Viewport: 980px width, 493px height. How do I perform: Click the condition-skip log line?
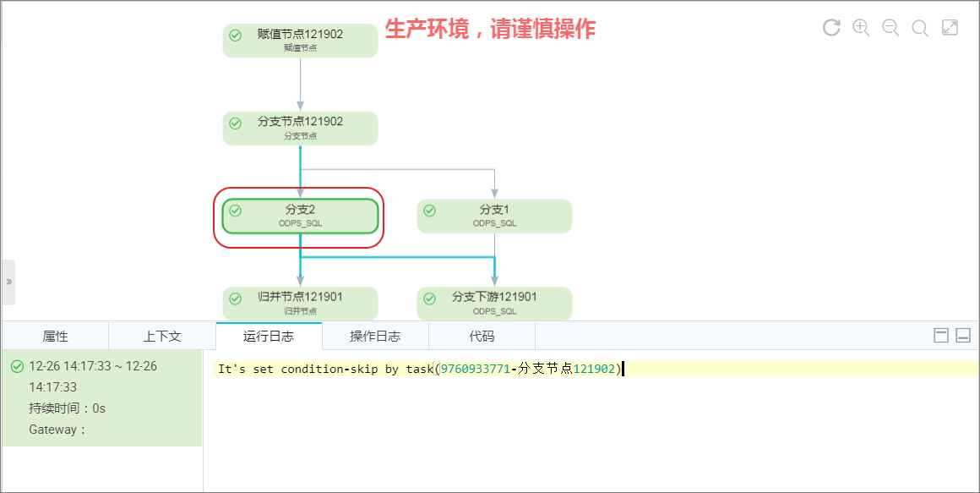coord(596,370)
